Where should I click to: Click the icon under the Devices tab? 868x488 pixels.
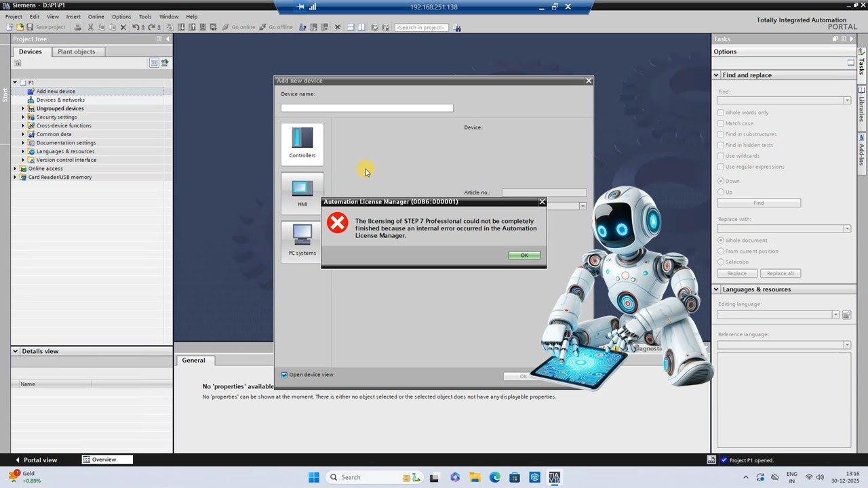18,63
